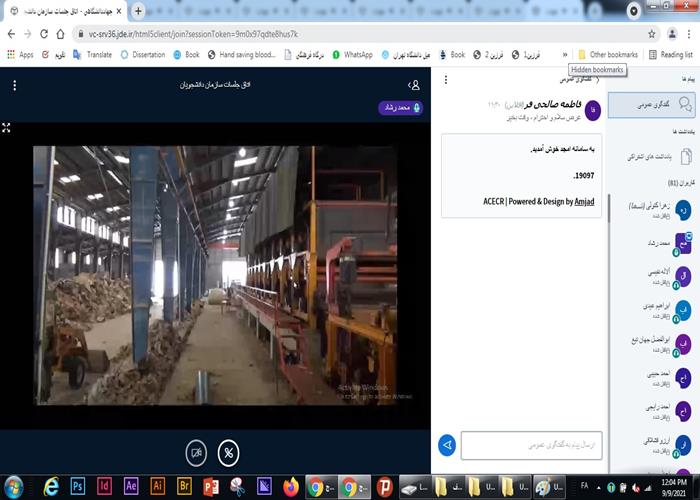Viewport: 700px width, 500px height.
Task: Open the Snipping Tool taskbar icon
Action: [237, 487]
